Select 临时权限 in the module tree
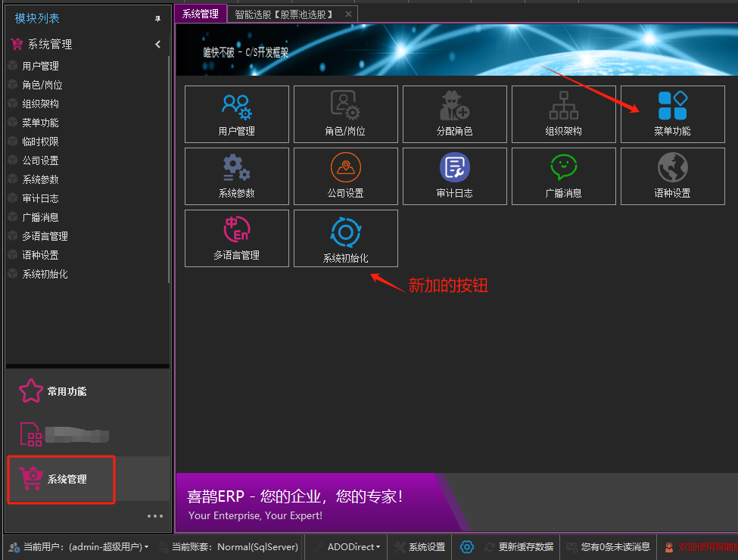Image resolution: width=738 pixels, height=560 pixels. [40, 142]
